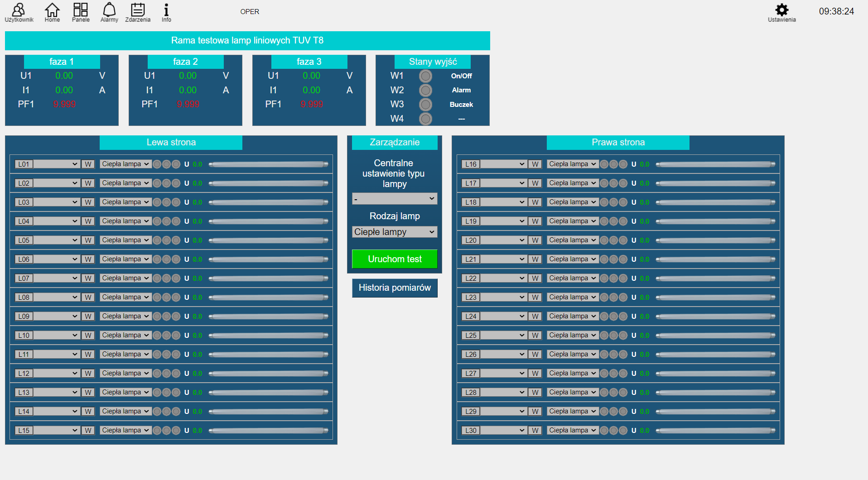Toggle the W2 Alarm output indicator

click(x=425, y=91)
